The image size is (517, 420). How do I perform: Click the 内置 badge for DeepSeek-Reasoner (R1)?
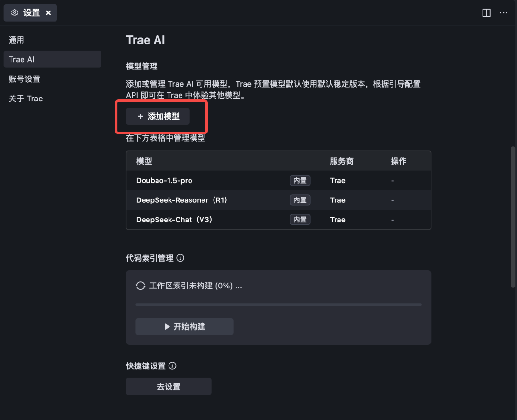(300, 200)
